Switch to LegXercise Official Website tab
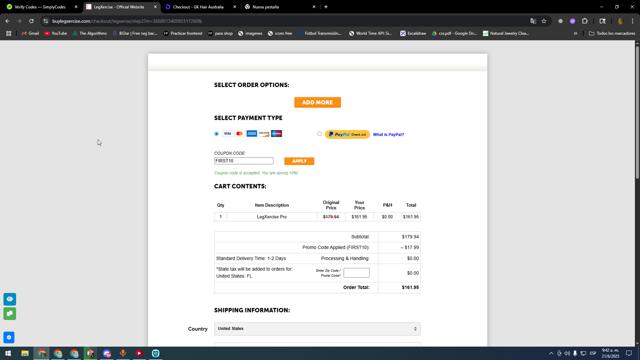Screen dimensions: 640x360 pos(119,7)
